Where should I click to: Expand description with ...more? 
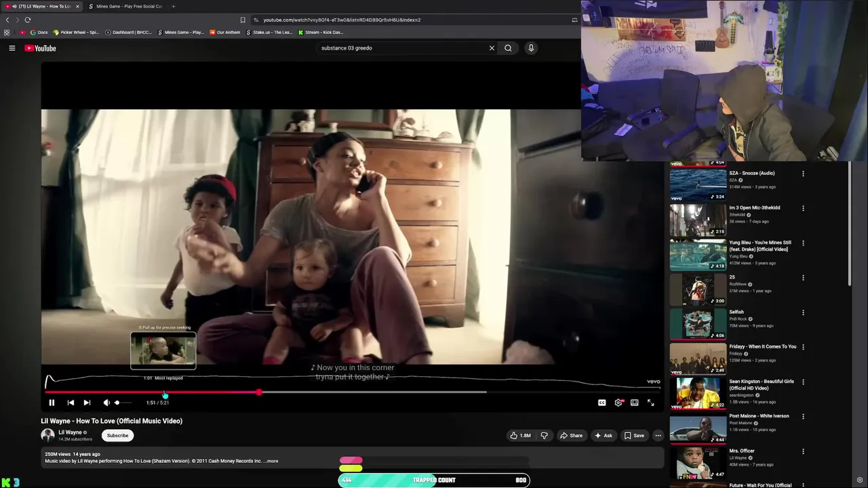(271, 461)
